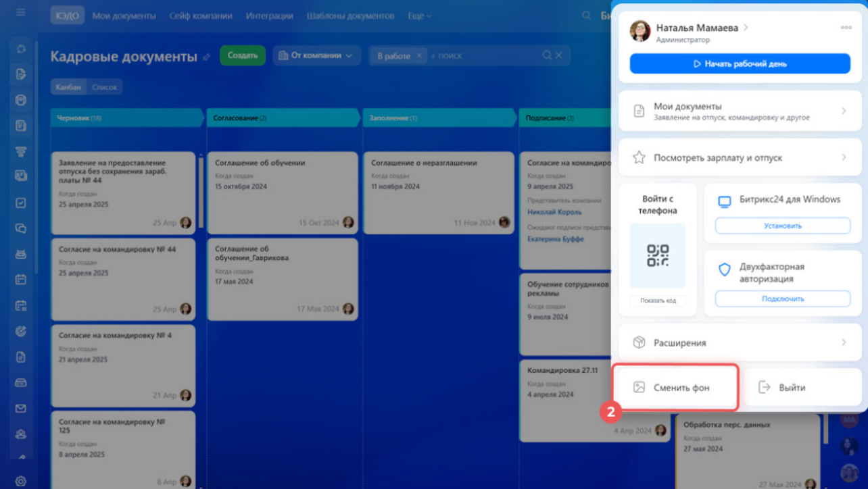Remove the В работе filter chip

pos(419,56)
